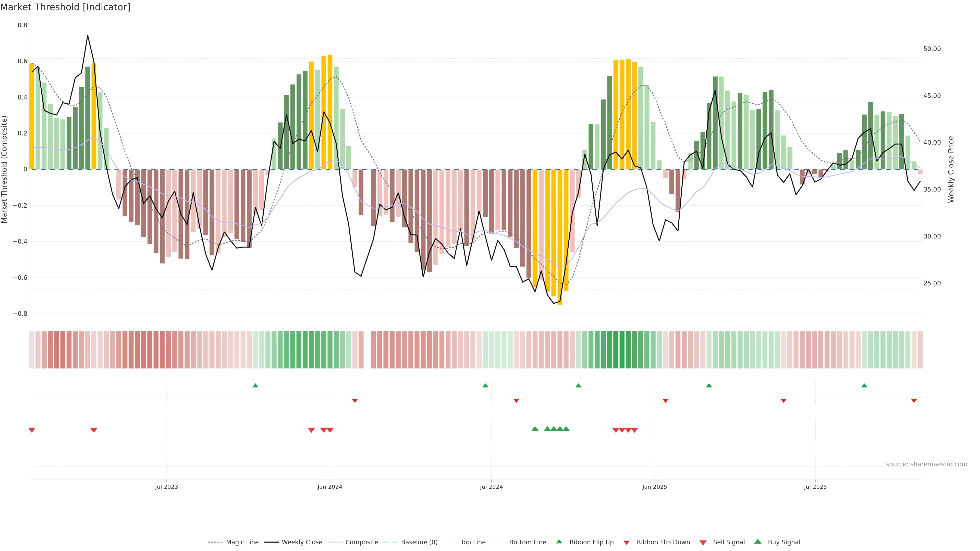980x551 pixels.
Task: Click the Jan 2025 axis label
Action: [654, 487]
